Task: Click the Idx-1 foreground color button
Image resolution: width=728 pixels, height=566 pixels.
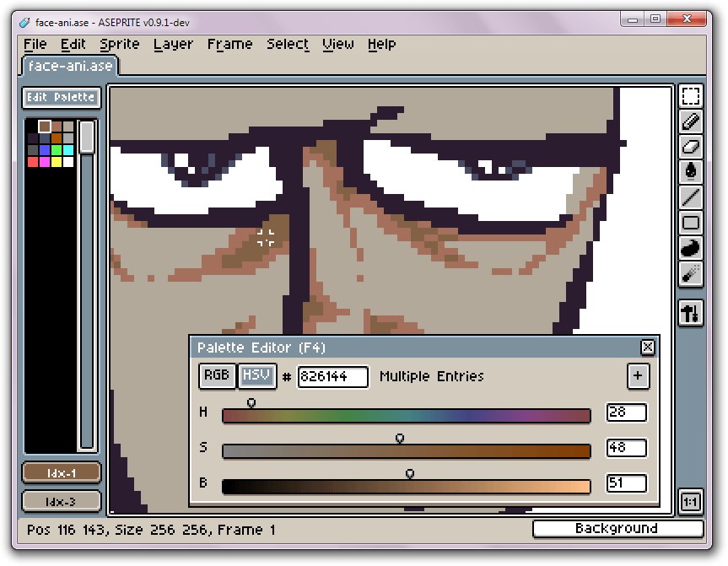Action: 62,473
